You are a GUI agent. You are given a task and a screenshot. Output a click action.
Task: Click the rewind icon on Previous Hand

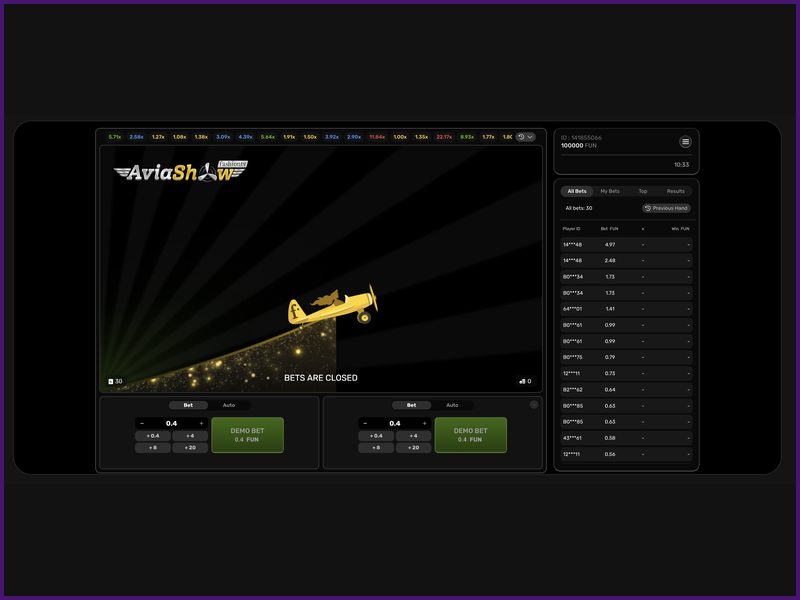coord(649,208)
